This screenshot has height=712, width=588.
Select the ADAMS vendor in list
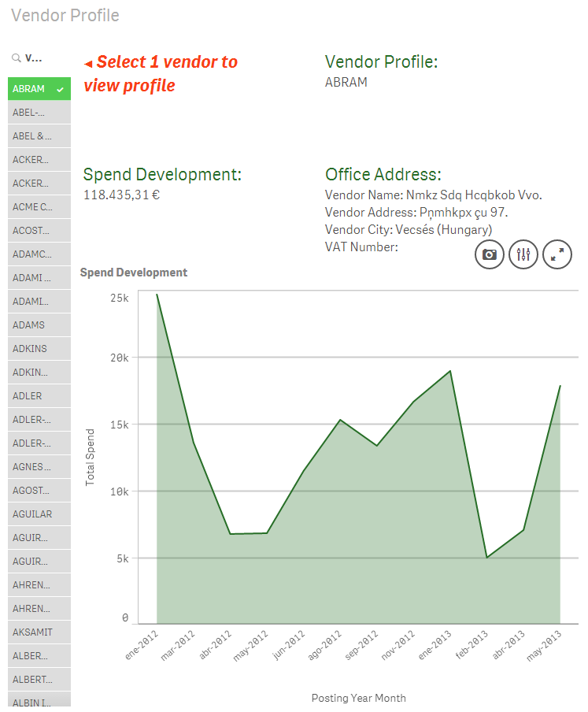(x=29, y=325)
